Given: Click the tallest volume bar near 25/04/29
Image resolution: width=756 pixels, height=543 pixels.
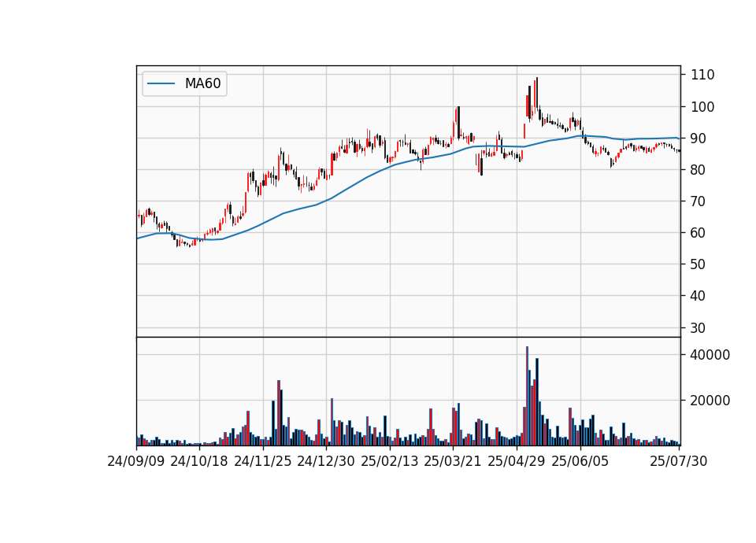Looking at the screenshot, I should click(527, 396).
